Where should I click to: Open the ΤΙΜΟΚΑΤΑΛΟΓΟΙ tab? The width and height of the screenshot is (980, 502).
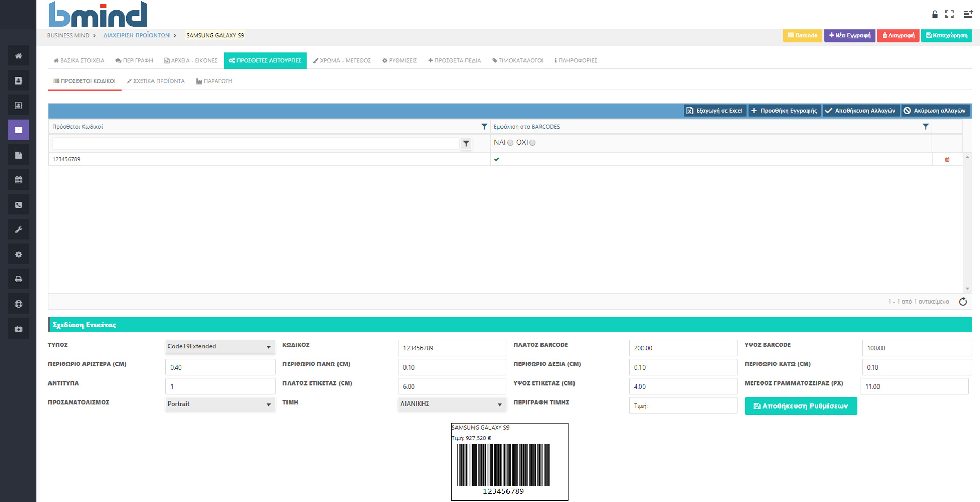click(517, 60)
